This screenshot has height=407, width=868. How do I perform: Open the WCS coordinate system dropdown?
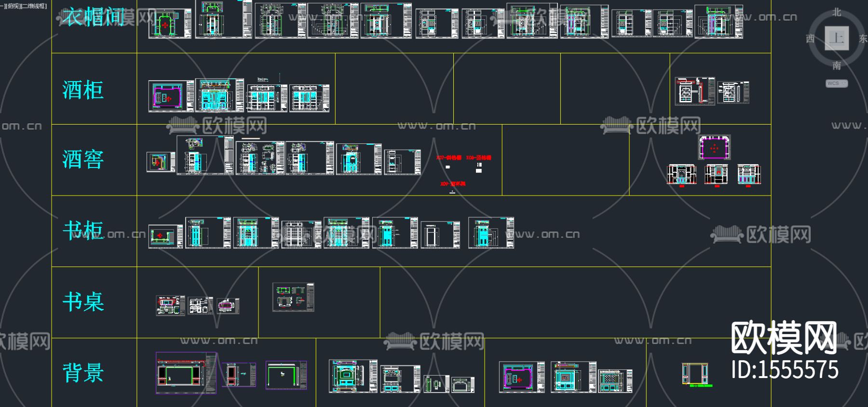tap(836, 84)
